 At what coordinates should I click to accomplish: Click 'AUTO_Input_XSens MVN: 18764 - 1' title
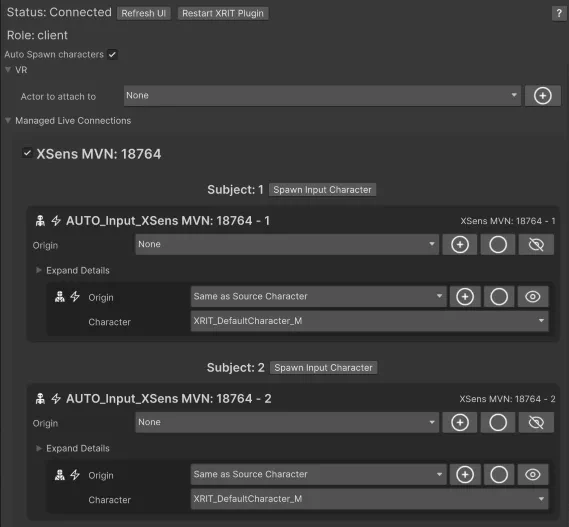pos(168,221)
